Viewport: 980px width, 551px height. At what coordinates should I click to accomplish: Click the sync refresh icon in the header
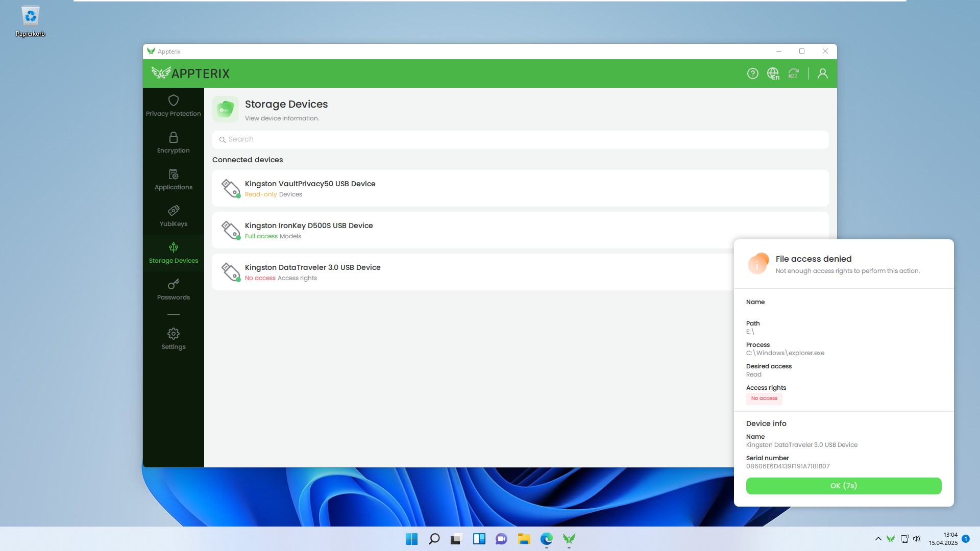pos(793,73)
